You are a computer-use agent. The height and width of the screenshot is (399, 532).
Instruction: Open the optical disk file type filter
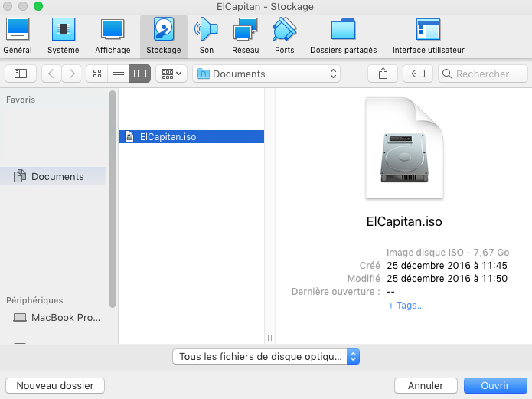coord(266,357)
